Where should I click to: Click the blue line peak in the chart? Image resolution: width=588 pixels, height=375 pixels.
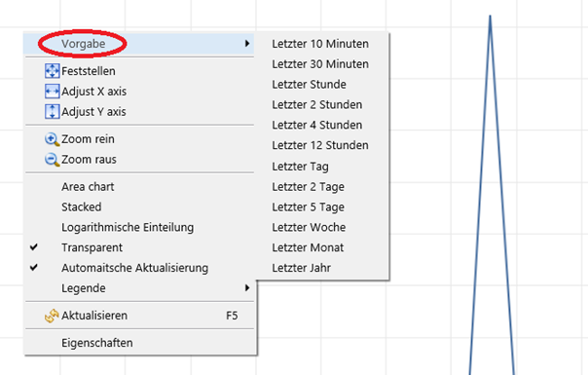point(490,17)
